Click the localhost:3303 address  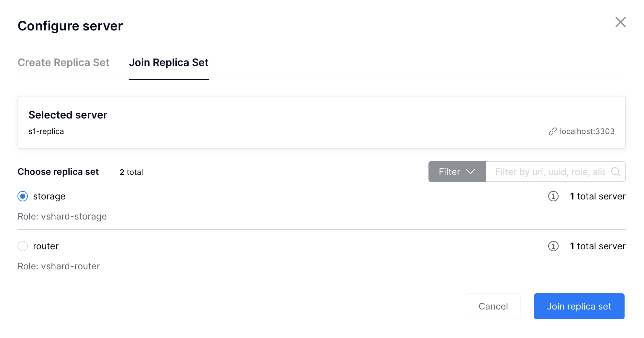(587, 131)
